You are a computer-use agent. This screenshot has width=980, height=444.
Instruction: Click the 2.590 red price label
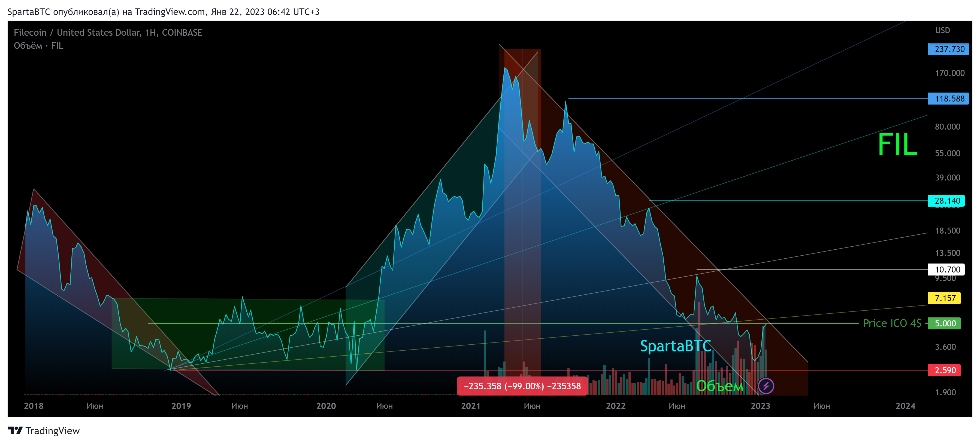(x=944, y=370)
